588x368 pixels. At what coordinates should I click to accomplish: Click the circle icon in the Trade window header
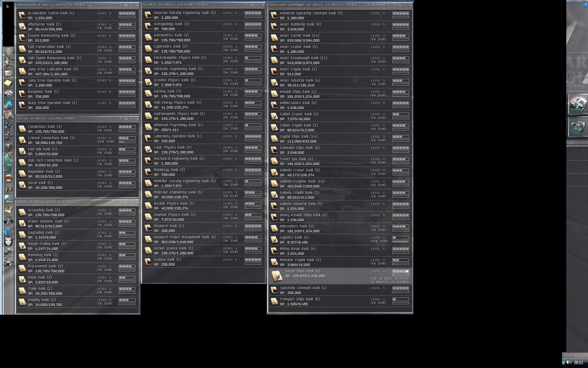[126, 202]
